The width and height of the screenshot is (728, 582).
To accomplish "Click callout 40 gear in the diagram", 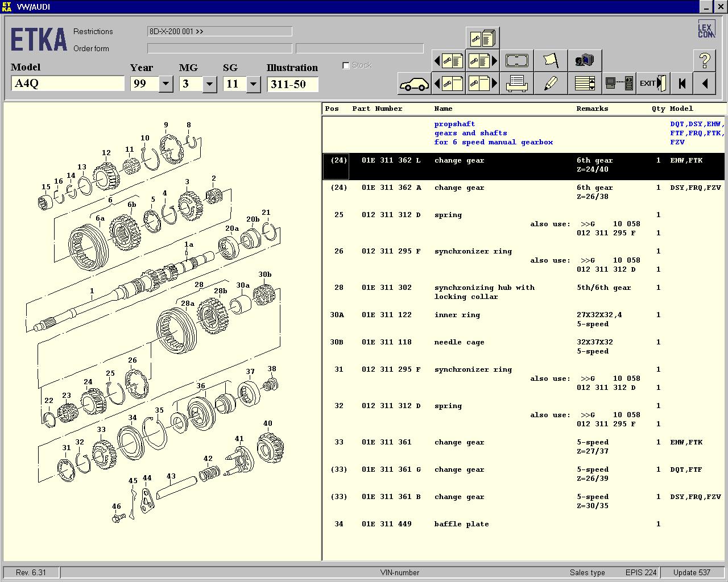I will [x=267, y=423].
